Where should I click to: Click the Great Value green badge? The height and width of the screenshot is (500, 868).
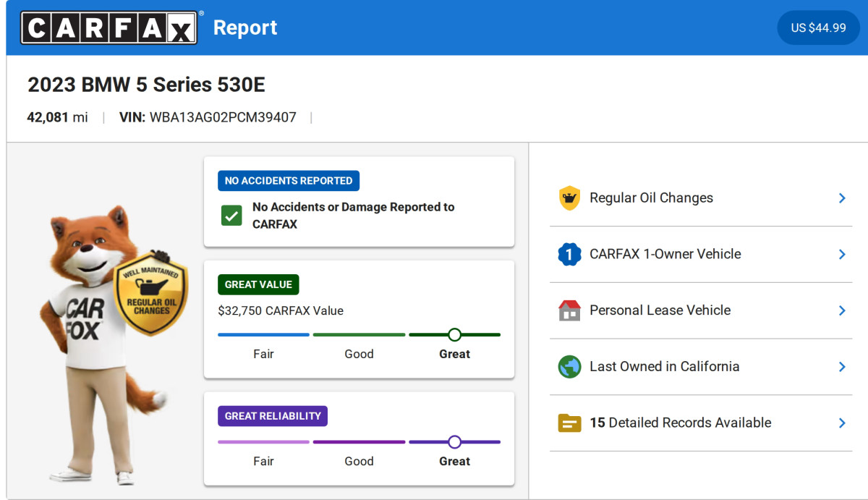(x=258, y=284)
